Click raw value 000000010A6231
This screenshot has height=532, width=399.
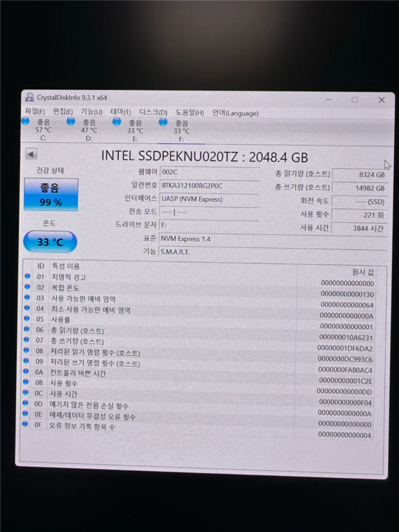pos(346,337)
